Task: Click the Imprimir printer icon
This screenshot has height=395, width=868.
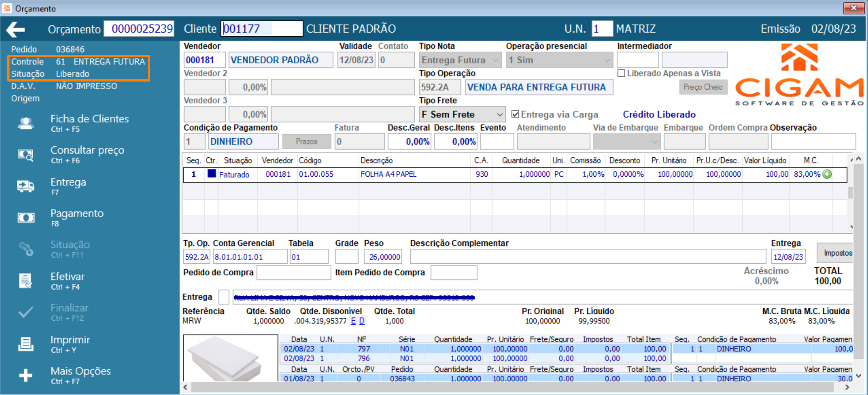Action: click(26, 344)
